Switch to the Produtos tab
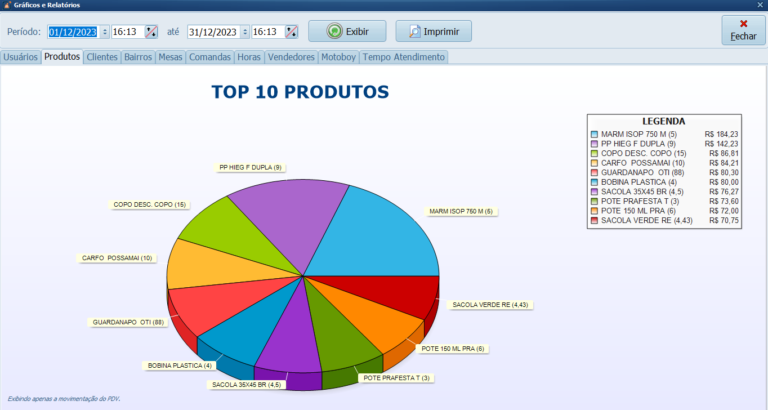768x410 pixels. click(62, 57)
